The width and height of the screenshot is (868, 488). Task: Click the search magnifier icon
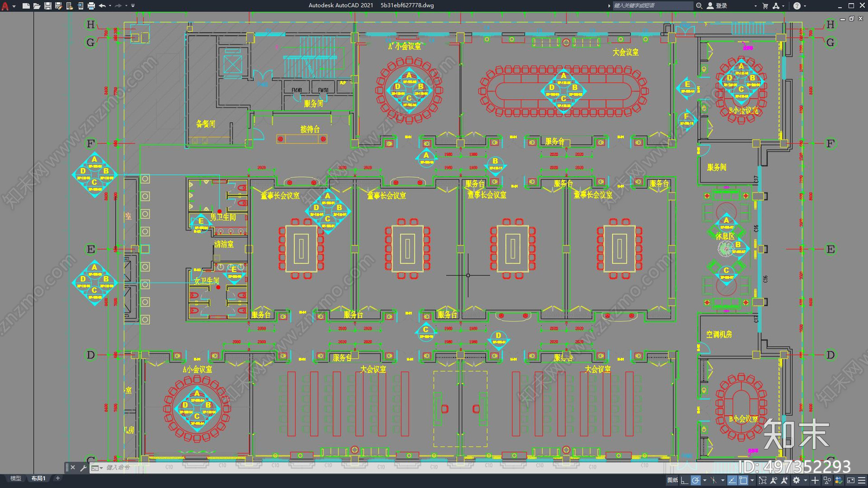pos(699,6)
